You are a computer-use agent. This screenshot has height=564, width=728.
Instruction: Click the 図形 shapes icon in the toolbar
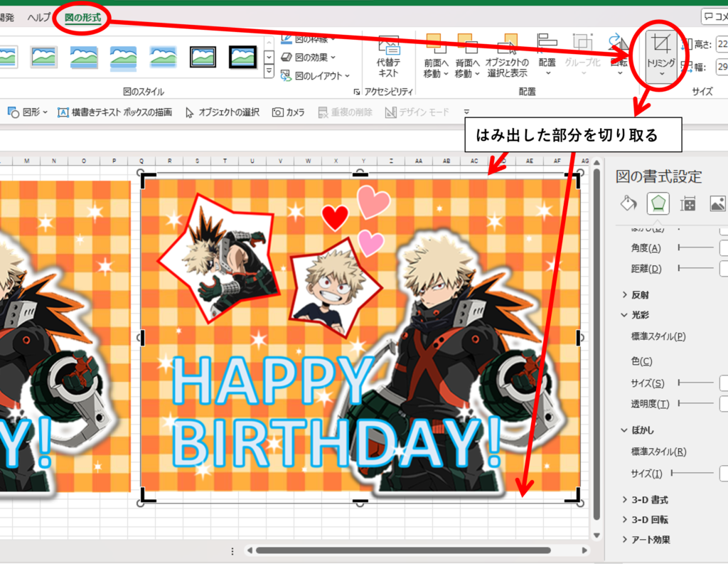point(13,112)
